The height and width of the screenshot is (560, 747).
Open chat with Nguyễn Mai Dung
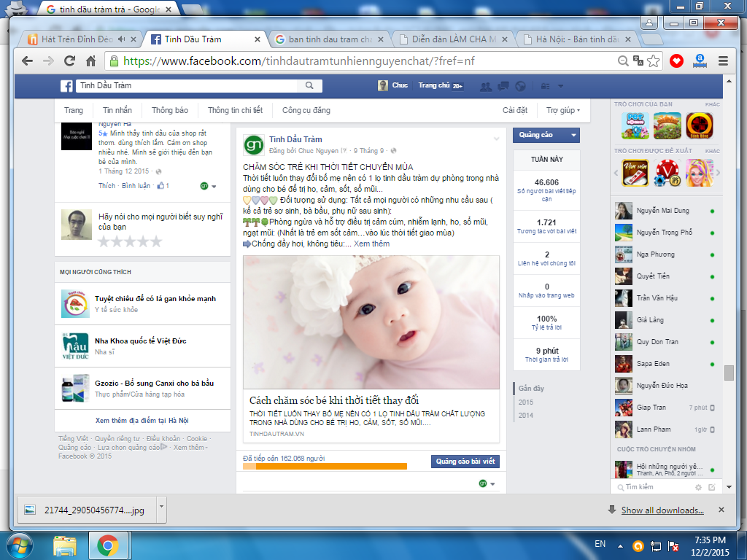click(663, 211)
